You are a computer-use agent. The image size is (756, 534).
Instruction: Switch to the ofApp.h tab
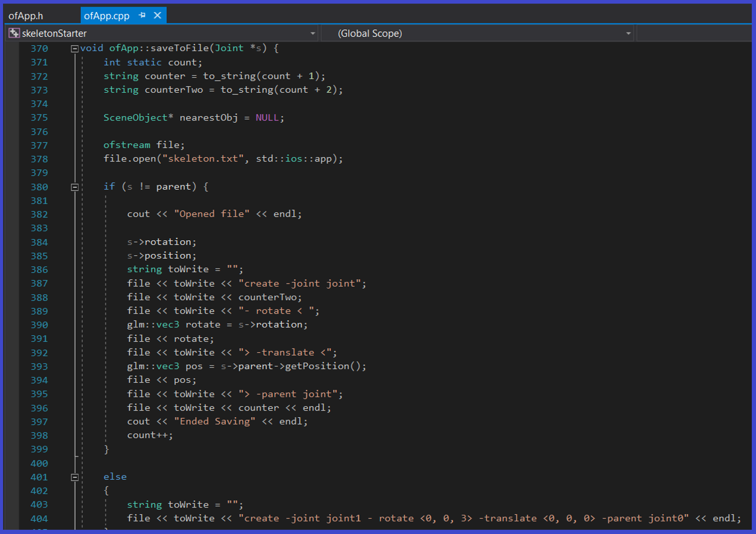[26, 16]
